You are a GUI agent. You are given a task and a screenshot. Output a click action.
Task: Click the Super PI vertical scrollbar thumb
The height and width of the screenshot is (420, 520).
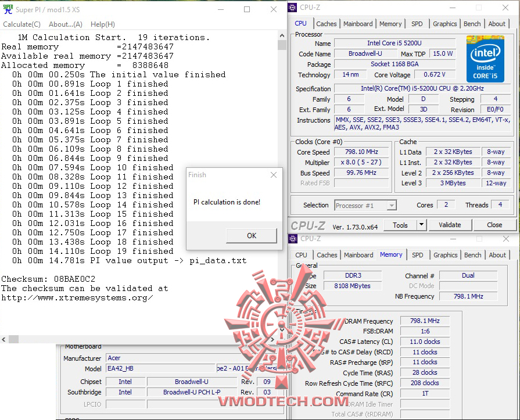[282, 45]
